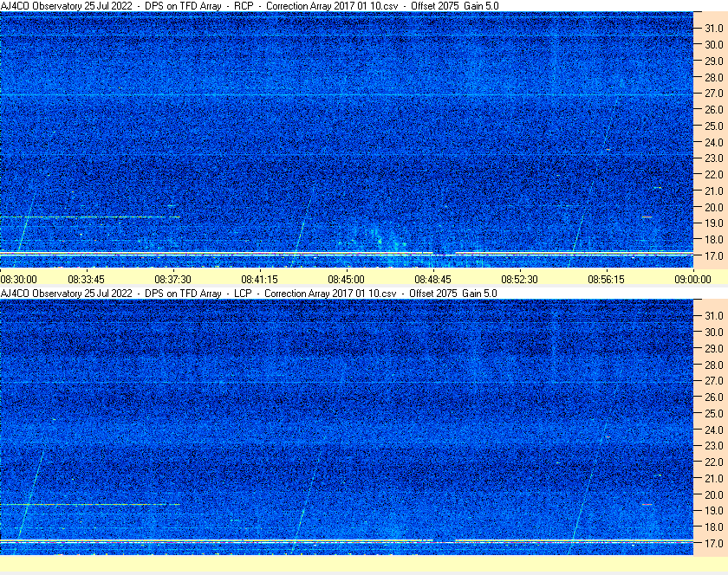Image resolution: width=728 pixels, height=575 pixels.
Task: Click the 22.0 frequency label on RCP plot
Action: pyautogui.click(x=714, y=175)
